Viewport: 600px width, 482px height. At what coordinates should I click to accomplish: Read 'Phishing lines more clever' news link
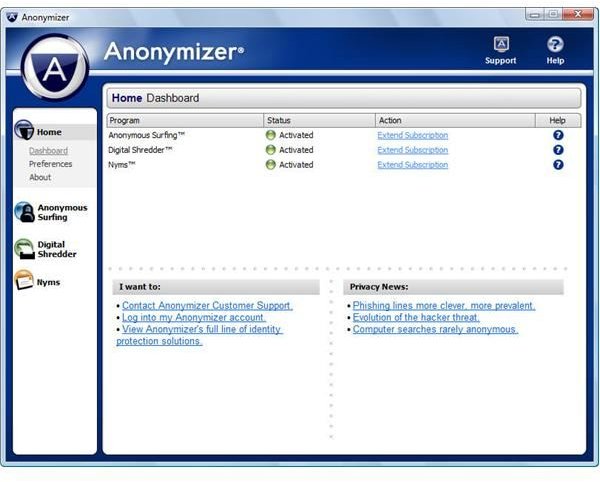click(x=443, y=306)
